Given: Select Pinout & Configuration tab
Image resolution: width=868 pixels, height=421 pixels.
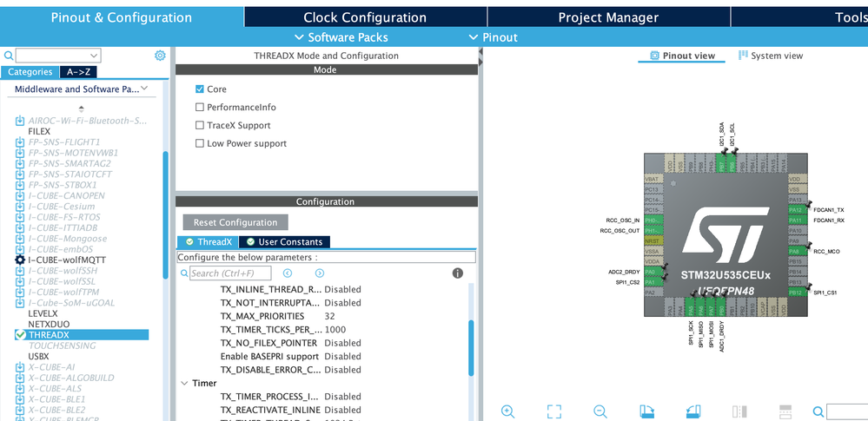Looking at the screenshot, I should click(x=122, y=17).
